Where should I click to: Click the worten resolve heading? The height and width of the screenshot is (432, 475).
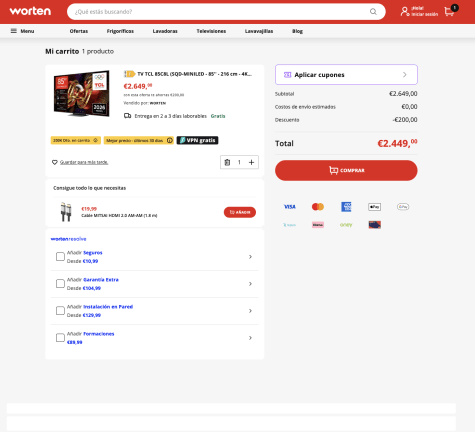68,239
